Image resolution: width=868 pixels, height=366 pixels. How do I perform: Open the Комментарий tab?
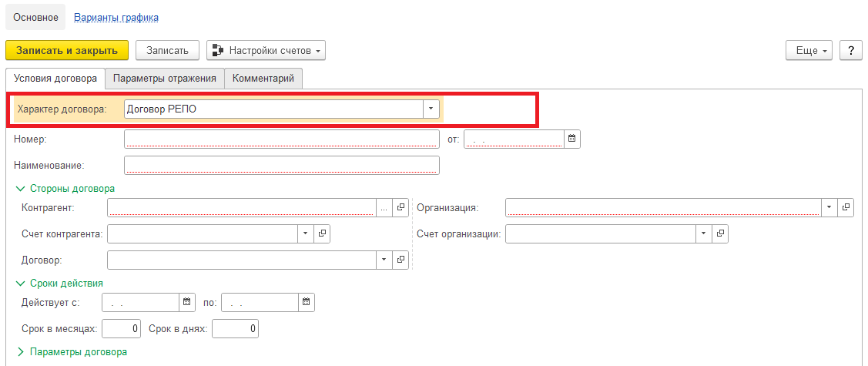pyautogui.click(x=263, y=78)
